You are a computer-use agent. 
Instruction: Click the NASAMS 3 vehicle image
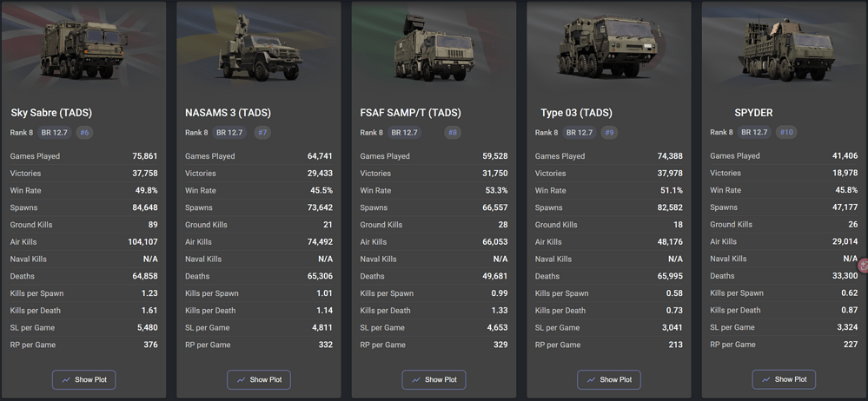pyautogui.click(x=258, y=52)
